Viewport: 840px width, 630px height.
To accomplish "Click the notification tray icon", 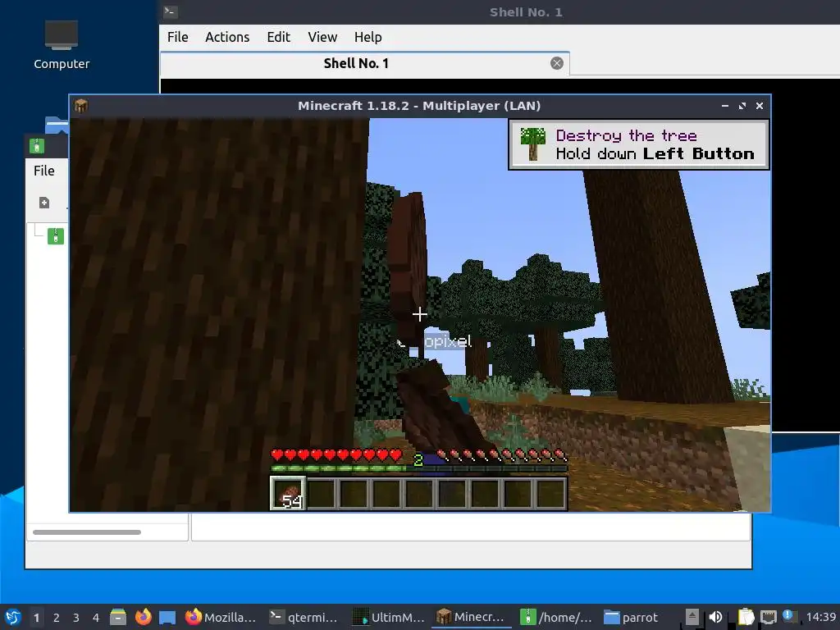I will pyautogui.click(x=787, y=615).
